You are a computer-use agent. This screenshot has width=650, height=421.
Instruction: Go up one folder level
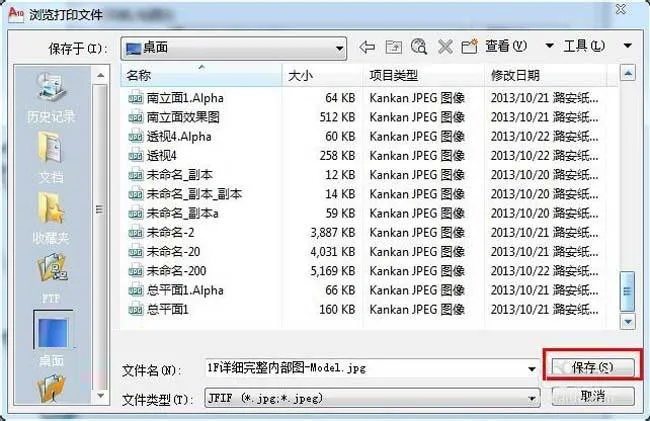click(x=393, y=47)
